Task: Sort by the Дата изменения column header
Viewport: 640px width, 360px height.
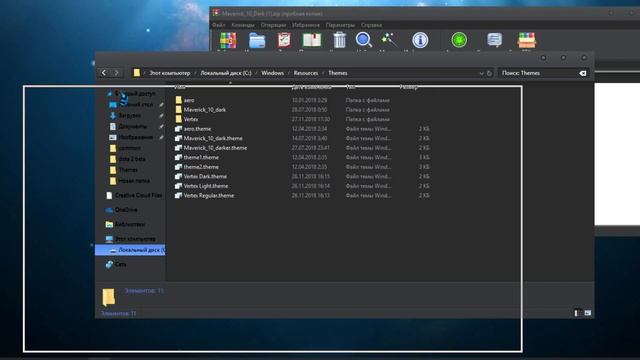Action: (312, 87)
